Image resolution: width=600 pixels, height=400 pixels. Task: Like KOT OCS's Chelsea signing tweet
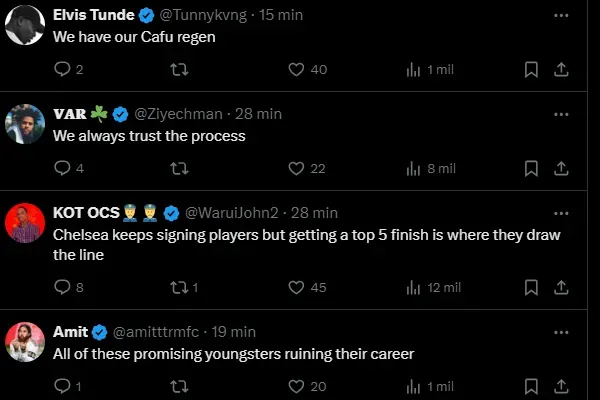[296, 287]
